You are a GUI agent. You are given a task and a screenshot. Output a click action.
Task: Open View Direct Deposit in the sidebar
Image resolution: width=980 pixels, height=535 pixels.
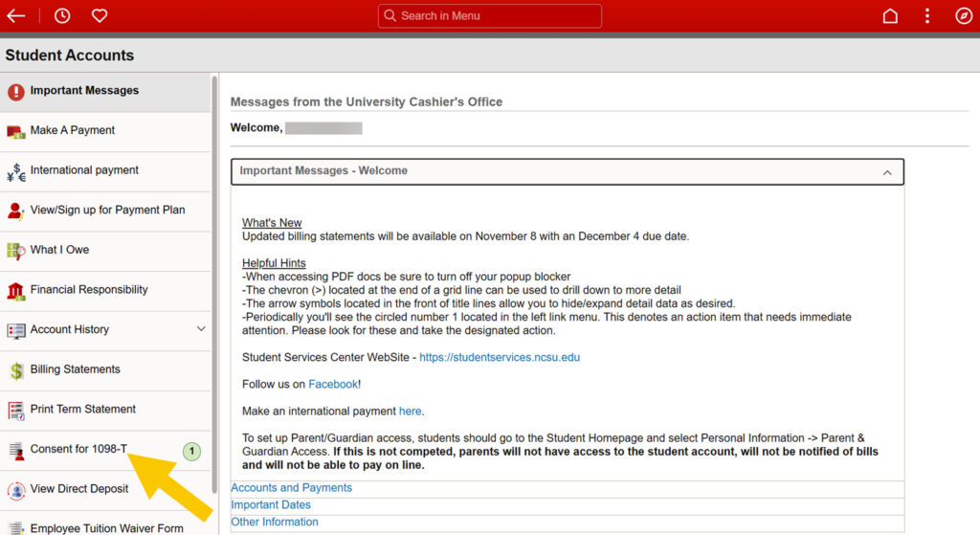click(105, 490)
